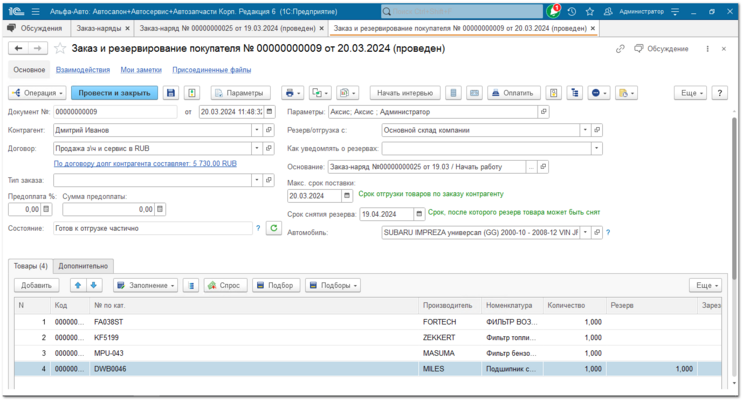Open favorites star in title bar

click(x=589, y=11)
